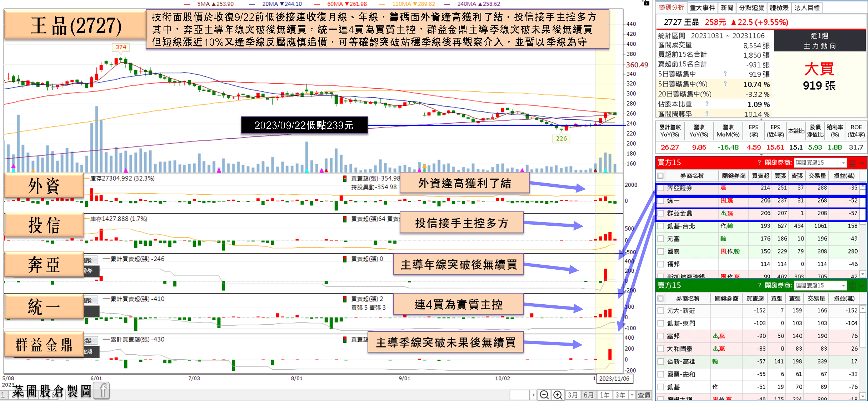Click the grid layout icon in 賣方15 header

[x=853, y=286]
